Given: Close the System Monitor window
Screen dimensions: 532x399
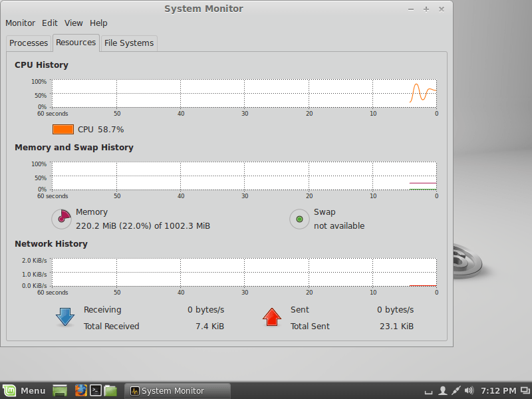Looking at the screenshot, I should tap(442, 9).
